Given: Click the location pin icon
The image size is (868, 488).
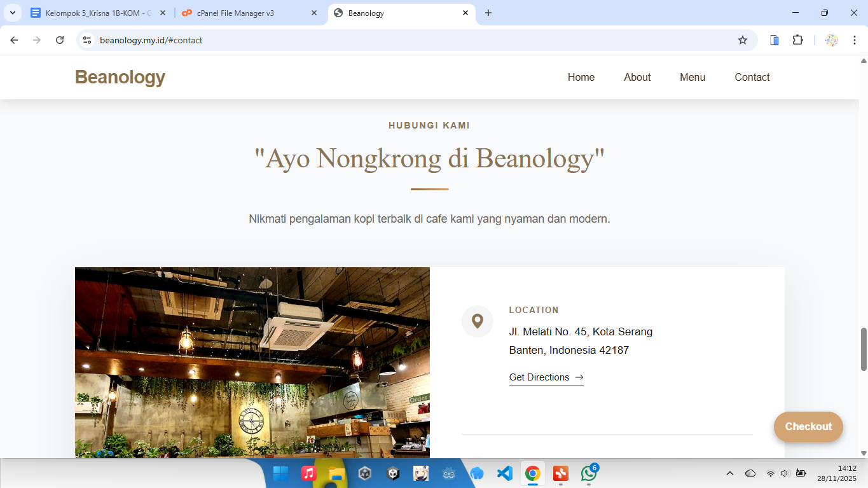Looking at the screenshot, I should (x=477, y=321).
